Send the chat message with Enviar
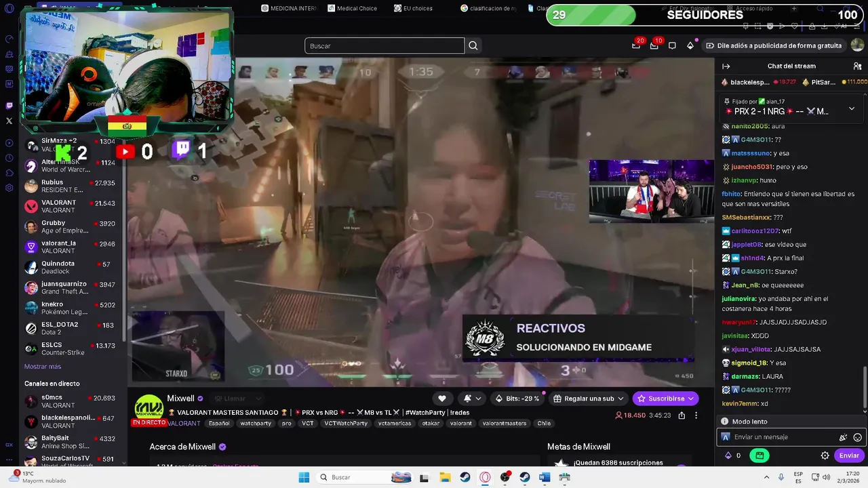The image size is (868, 488). (x=849, y=455)
